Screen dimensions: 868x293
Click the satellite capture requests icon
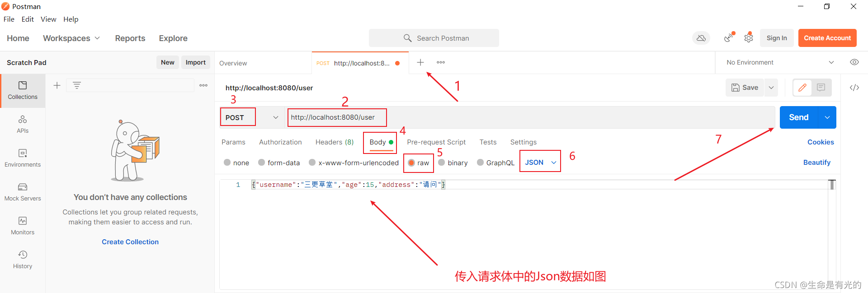click(728, 38)
